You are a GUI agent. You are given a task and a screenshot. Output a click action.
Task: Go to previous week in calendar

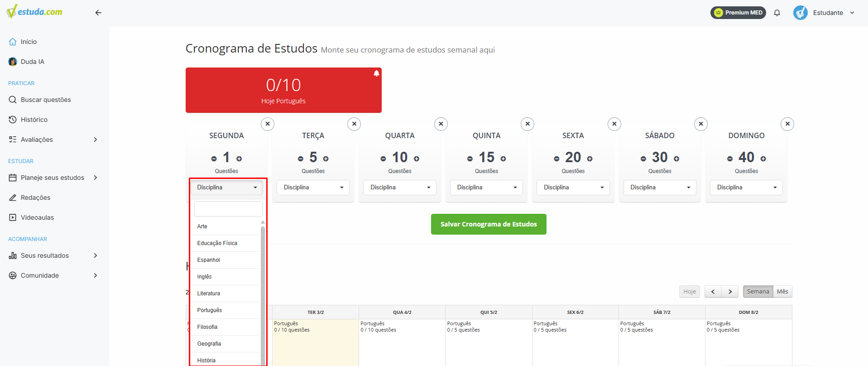click(x=713, y=292)
